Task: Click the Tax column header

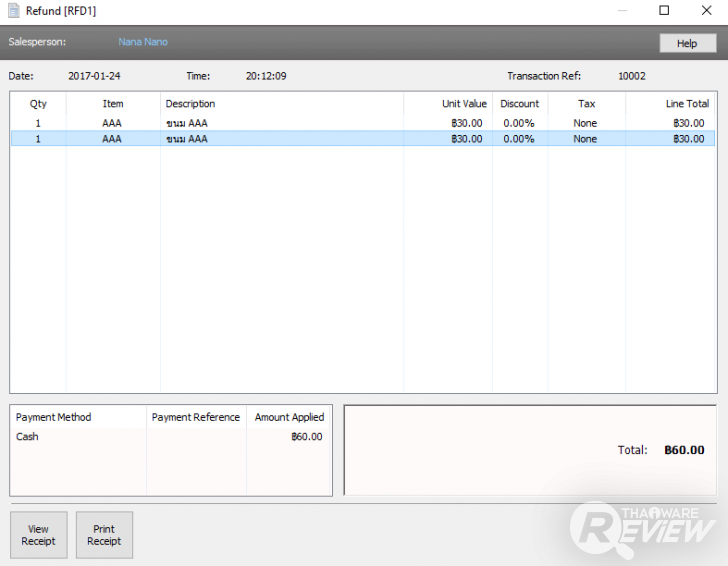Action: (587, 104)
